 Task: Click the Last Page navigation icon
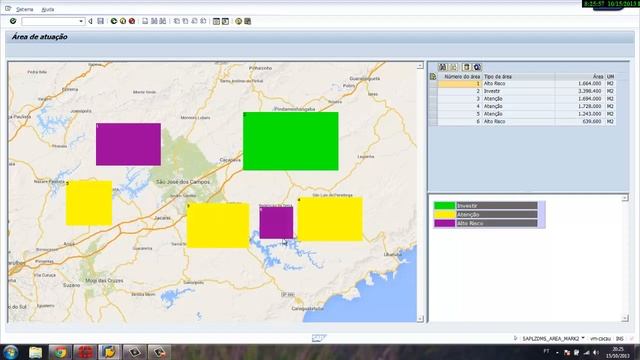pyautogui.click(x=203, y=21)
